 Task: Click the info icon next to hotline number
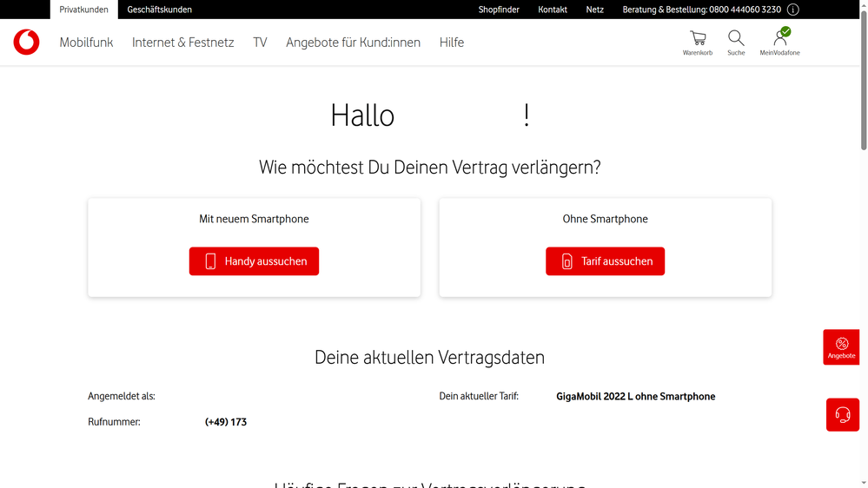pos(793,10)
